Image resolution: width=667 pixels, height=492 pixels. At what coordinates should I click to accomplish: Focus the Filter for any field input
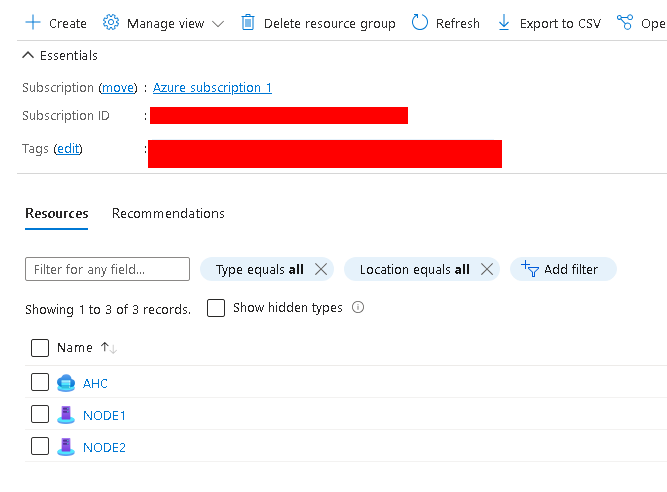(107, 269)
